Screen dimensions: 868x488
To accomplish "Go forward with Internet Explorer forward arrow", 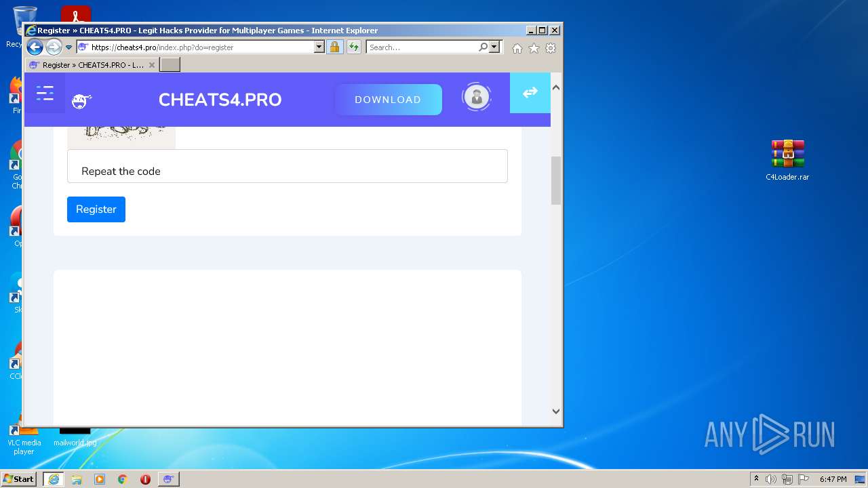I will (x=54, y=47).
